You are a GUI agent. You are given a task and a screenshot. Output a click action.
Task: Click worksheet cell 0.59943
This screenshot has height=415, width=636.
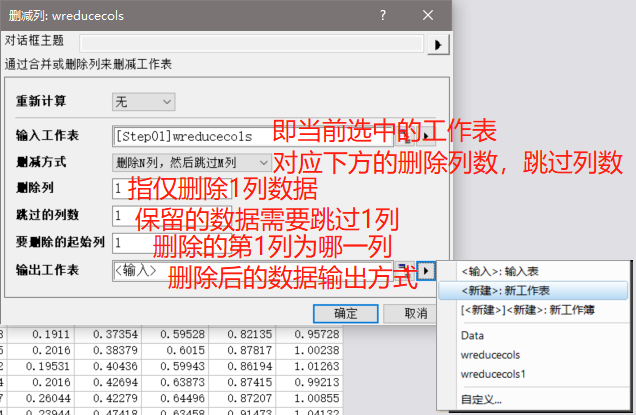175,366
